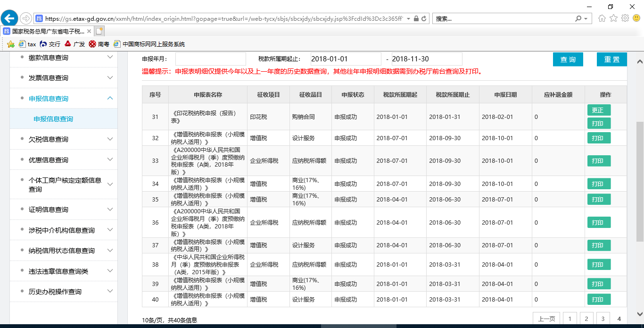Click the browser back arrow button

click(x=9, y=18)
